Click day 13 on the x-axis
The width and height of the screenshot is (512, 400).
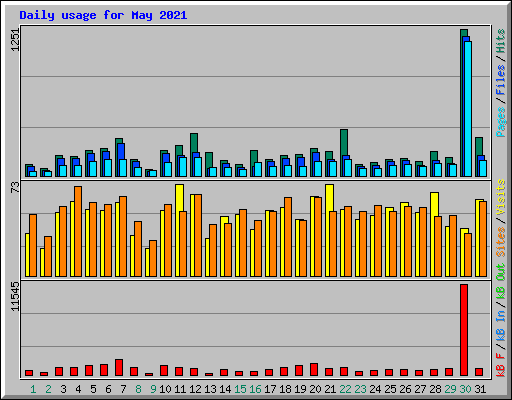[x=210, y=389]
